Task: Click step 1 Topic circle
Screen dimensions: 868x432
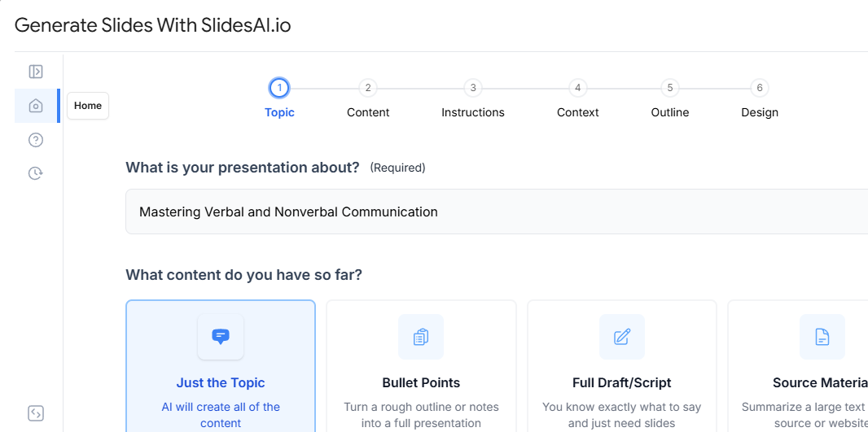Action: point(279,88)
